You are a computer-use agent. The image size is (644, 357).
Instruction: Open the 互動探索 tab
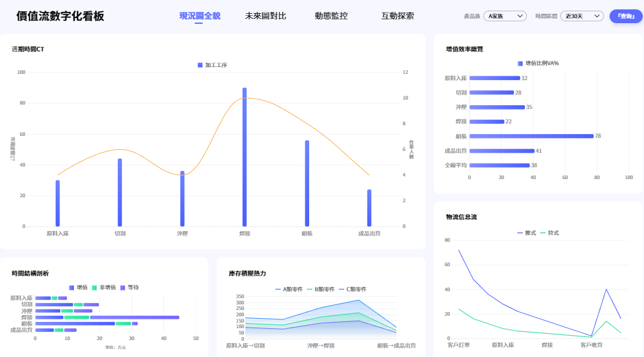tap(397, 16)
